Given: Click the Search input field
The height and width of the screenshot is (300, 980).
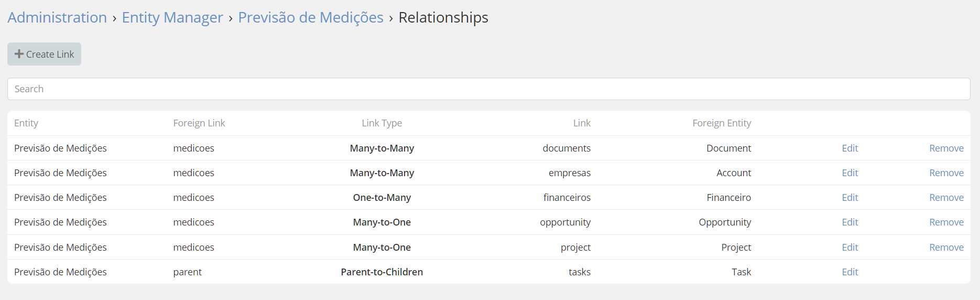Looking at the screenshot, I should coord(488,89).
